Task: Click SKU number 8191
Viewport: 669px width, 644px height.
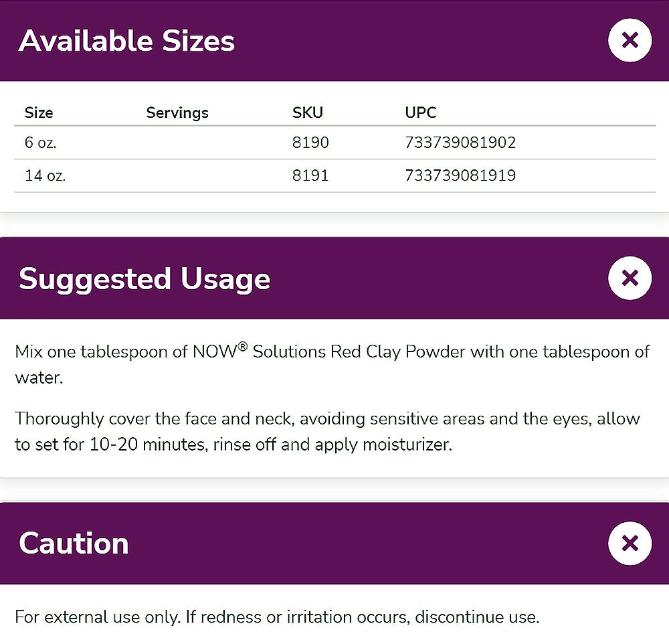Action: click(310, 176)
